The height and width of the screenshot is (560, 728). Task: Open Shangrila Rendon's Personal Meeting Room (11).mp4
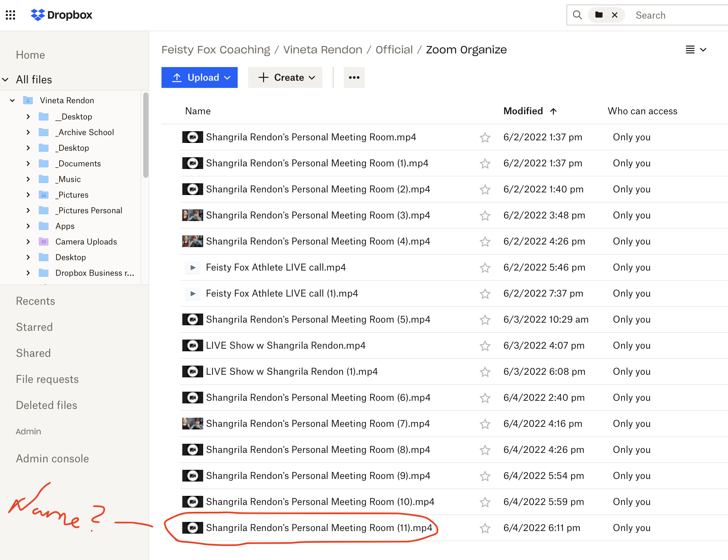coord(319,528)
